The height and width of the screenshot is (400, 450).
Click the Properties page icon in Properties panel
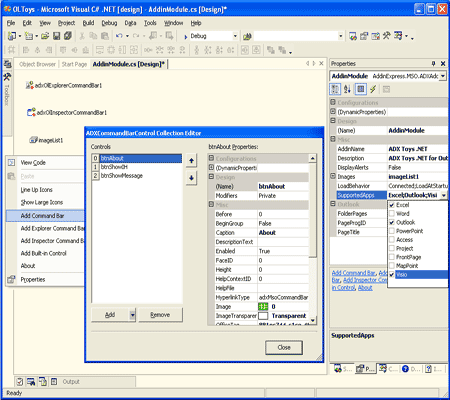(360, 89)
